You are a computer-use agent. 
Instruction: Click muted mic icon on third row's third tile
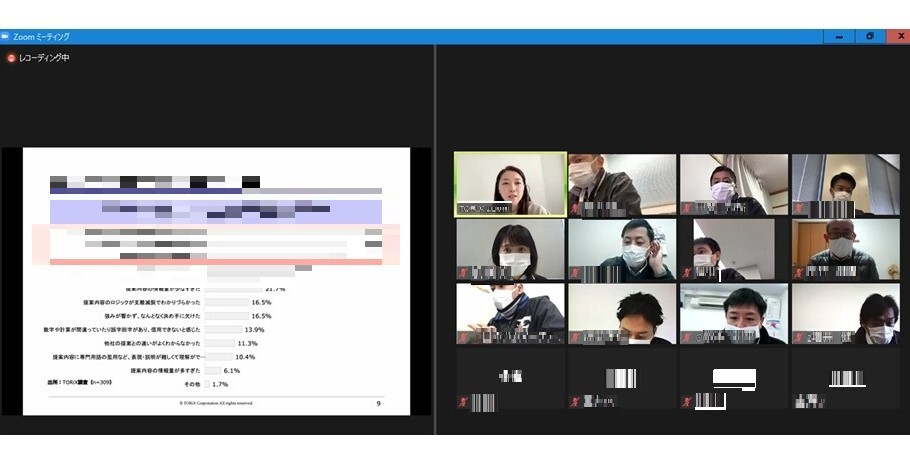pos(687,338)
